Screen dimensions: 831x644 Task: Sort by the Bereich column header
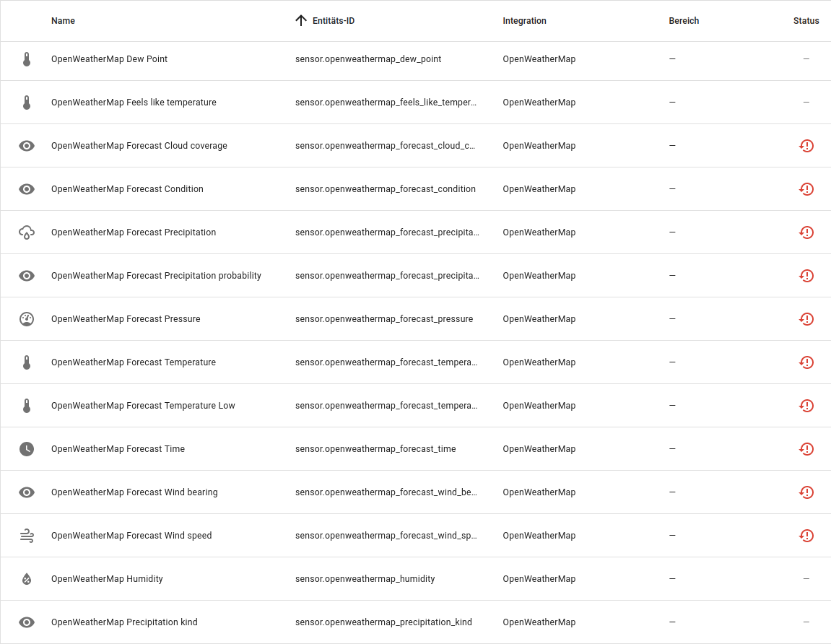point(684,21)
